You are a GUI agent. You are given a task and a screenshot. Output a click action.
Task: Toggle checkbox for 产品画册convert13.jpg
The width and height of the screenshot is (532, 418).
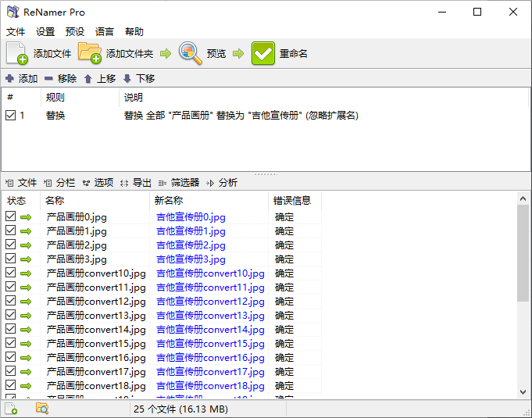coord(10,315)
